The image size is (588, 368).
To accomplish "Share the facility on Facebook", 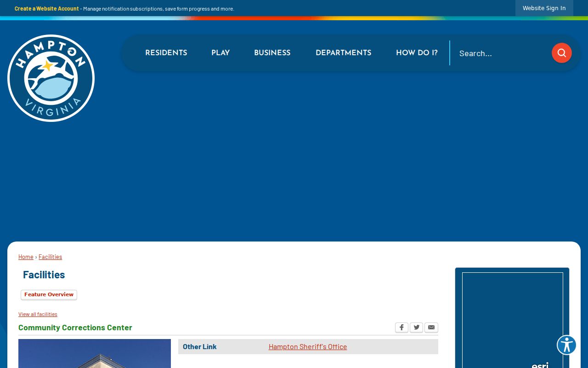I will click(401, 328).
